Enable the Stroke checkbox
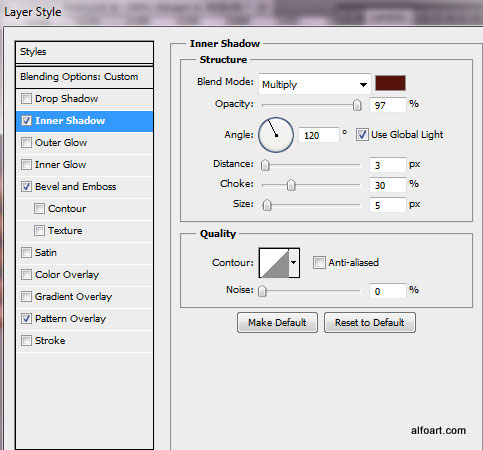 26,341
